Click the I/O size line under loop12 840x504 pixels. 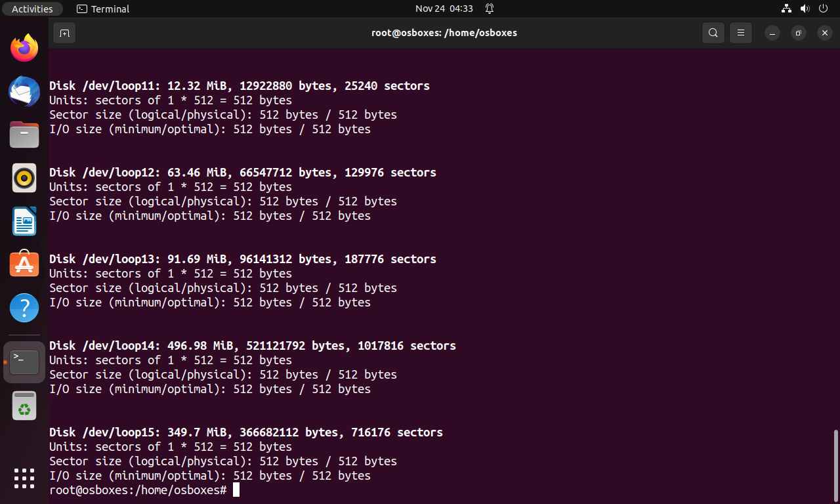(210, 216)
